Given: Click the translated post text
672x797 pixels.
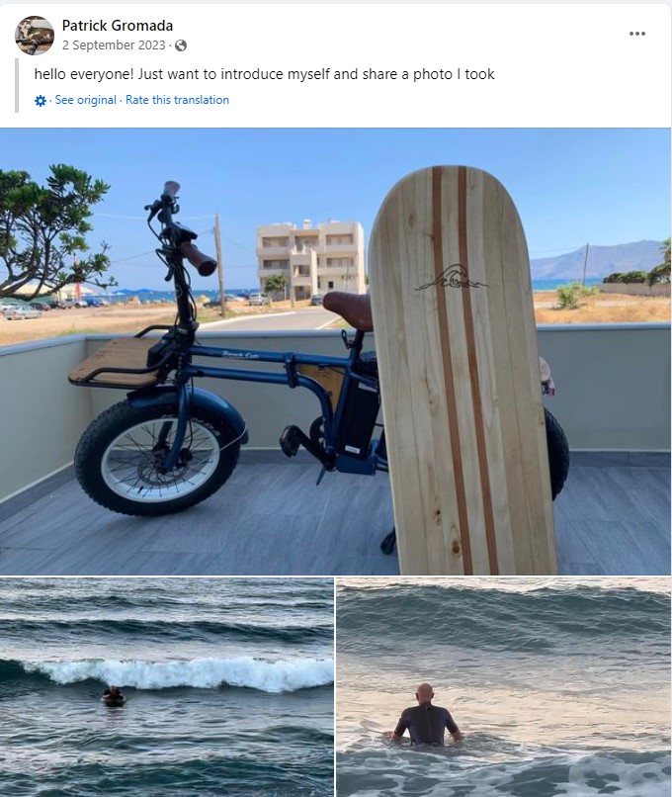Looking at the screenshot, I should (264, 74).
